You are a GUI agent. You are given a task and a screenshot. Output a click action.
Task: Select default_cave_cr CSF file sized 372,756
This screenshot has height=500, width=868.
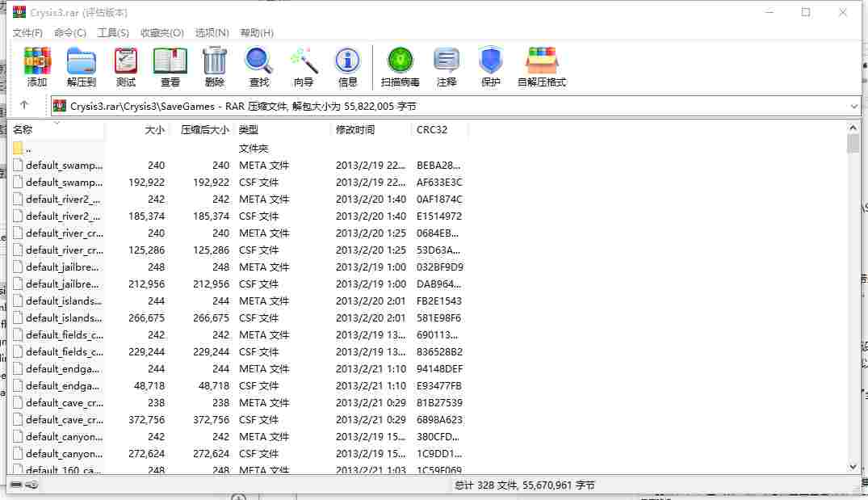[x=238, y=420]
